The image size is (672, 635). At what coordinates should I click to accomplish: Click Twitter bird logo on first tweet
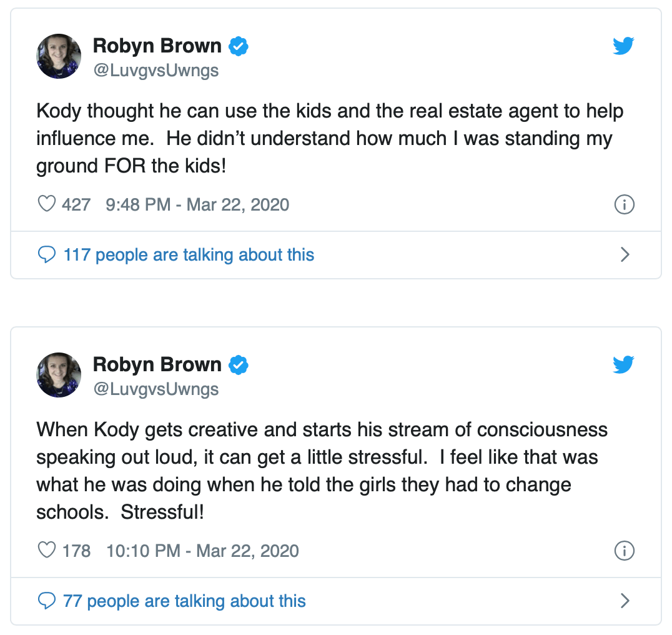[x=623, y=46]
